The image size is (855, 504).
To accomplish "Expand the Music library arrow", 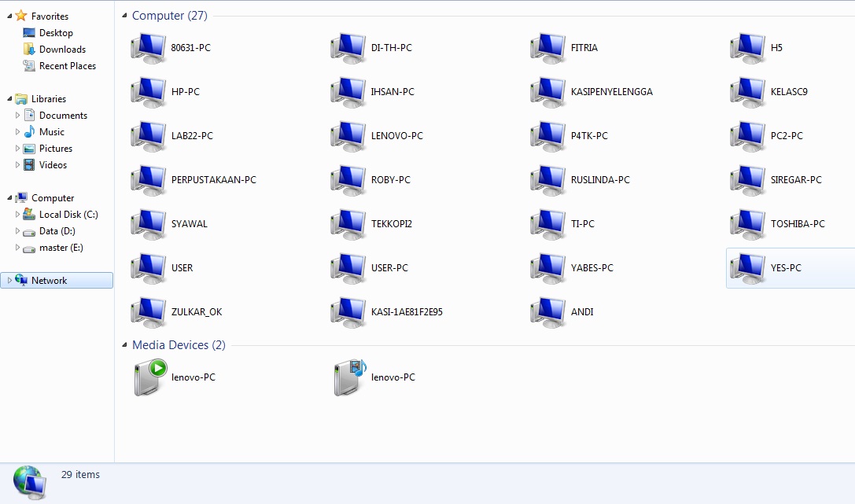I will (17, 132).
